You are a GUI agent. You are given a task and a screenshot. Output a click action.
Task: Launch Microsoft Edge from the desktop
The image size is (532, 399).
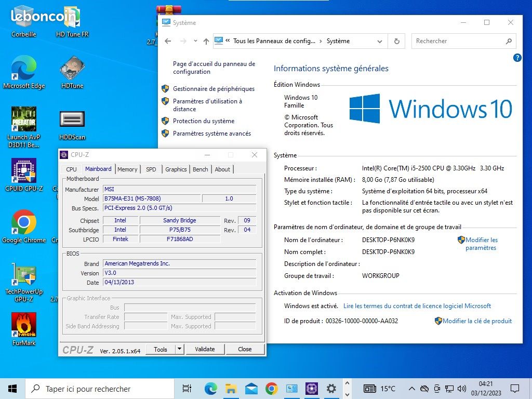(24, 72)
